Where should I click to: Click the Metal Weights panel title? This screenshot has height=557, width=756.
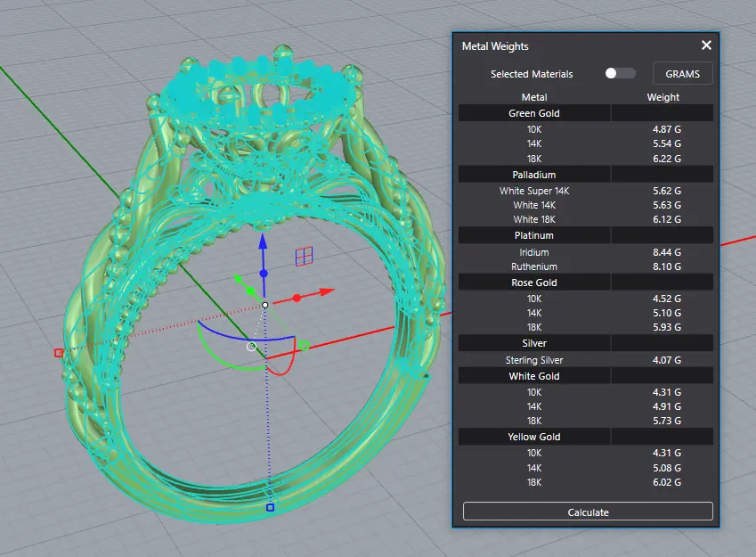495,45
